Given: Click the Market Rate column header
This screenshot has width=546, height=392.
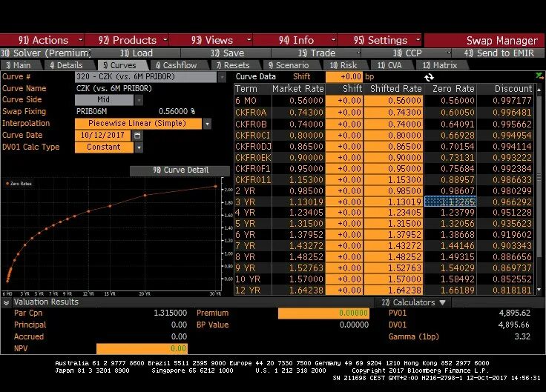Looking at the screenshot, I should pos(298,89).
